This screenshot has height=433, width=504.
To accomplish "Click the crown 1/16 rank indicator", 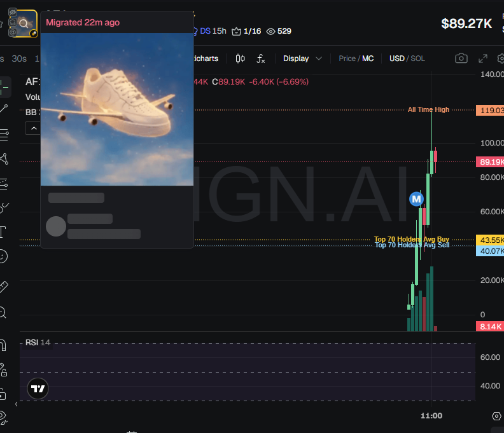I will [246, 31].
